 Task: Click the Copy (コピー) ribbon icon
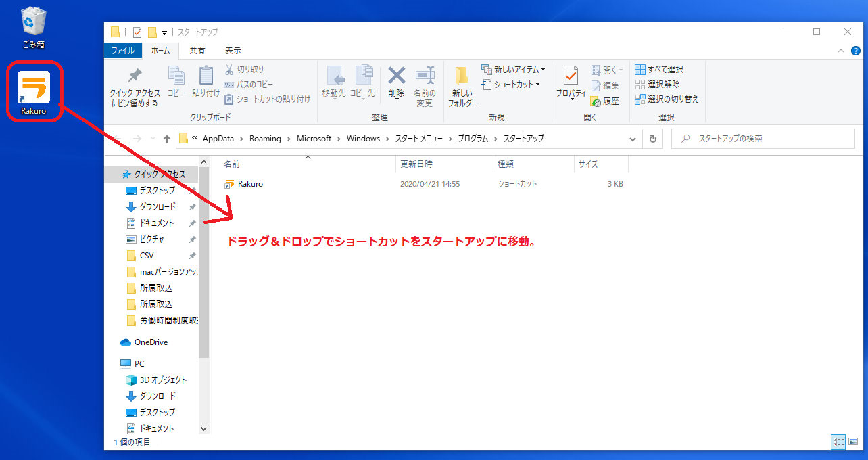click(x=176, y=82)
